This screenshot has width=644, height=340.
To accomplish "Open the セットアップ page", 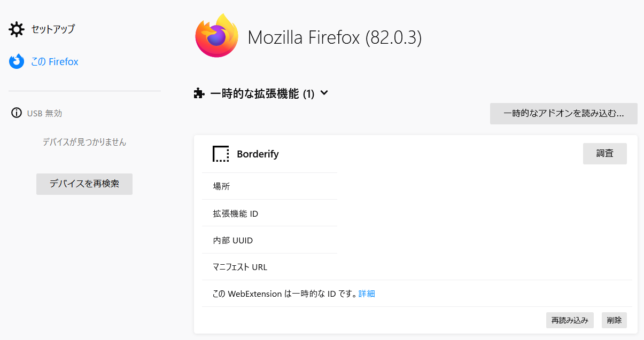I will pyautogui.click(x=52, y=29).
